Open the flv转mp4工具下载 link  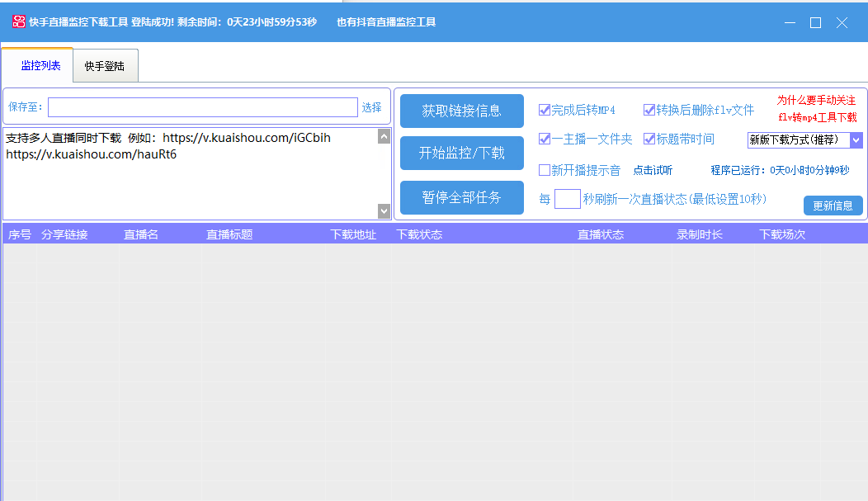[817, 117]
